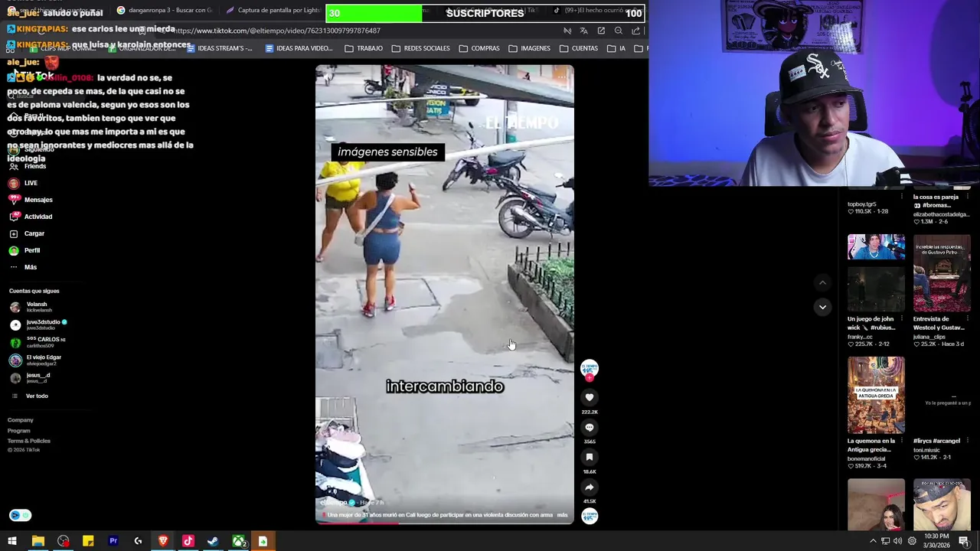The height and width of the screenshot is (551, 980).
Task: Open the Company footer link
Action: [x=21, y=420]
